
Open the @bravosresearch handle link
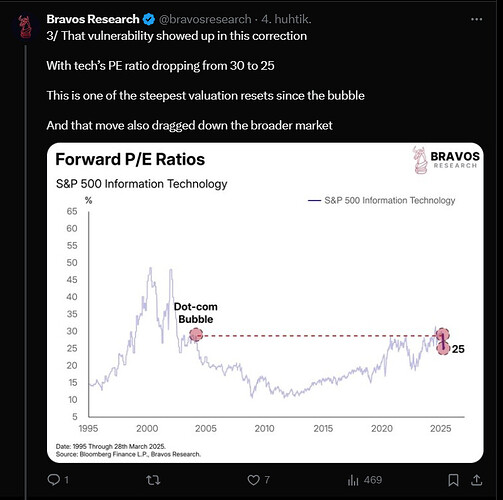coord(205,19)
